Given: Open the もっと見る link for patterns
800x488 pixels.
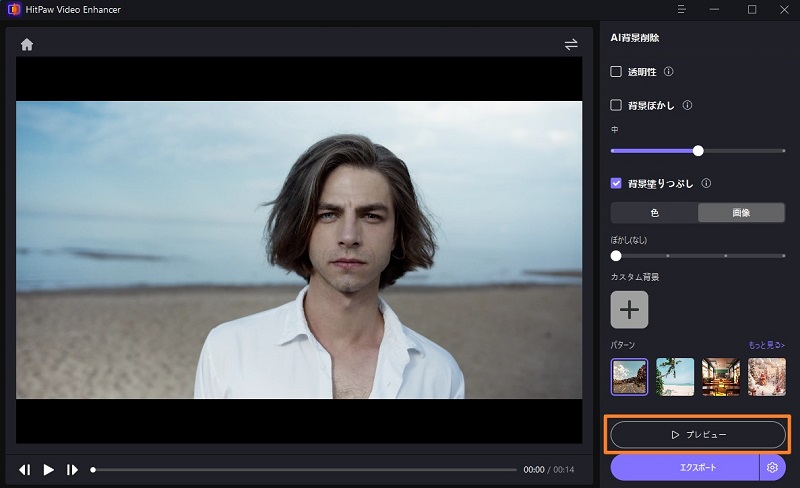Looking at the screenshot, I should click(766, 345).
